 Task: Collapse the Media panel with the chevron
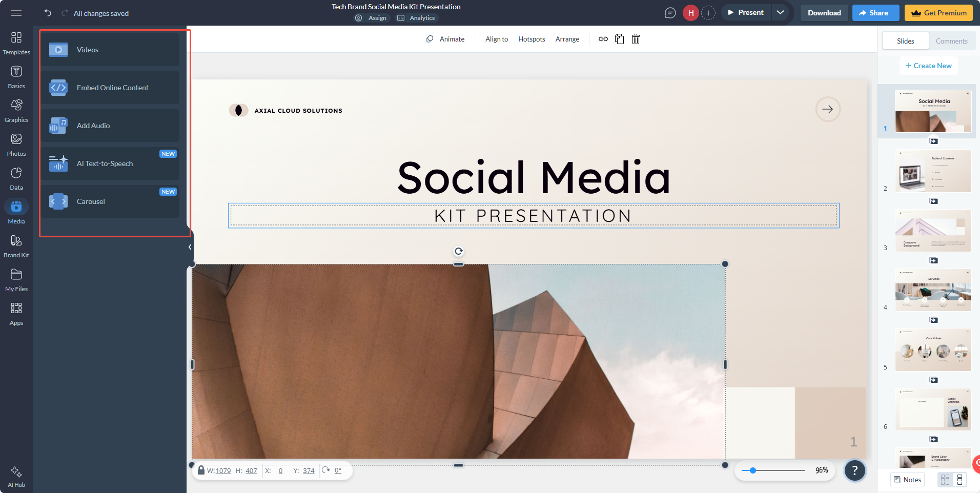point(189,246)
